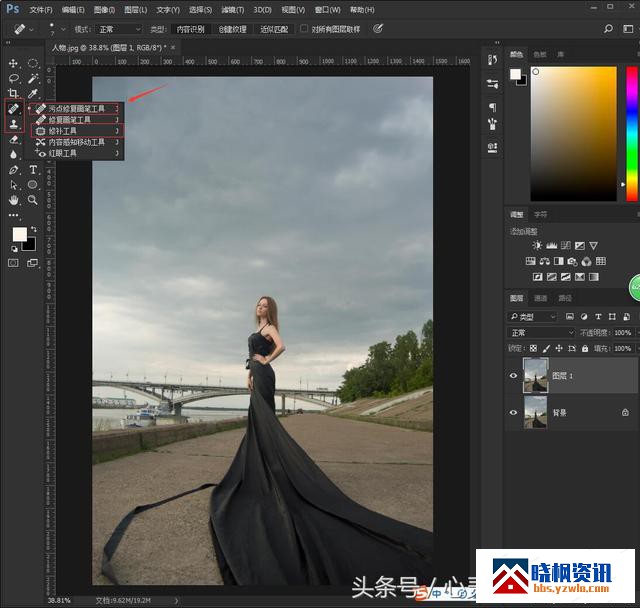Open status bar info arrow
Screen dimensions: 640x608
click(x=176, y=600)
